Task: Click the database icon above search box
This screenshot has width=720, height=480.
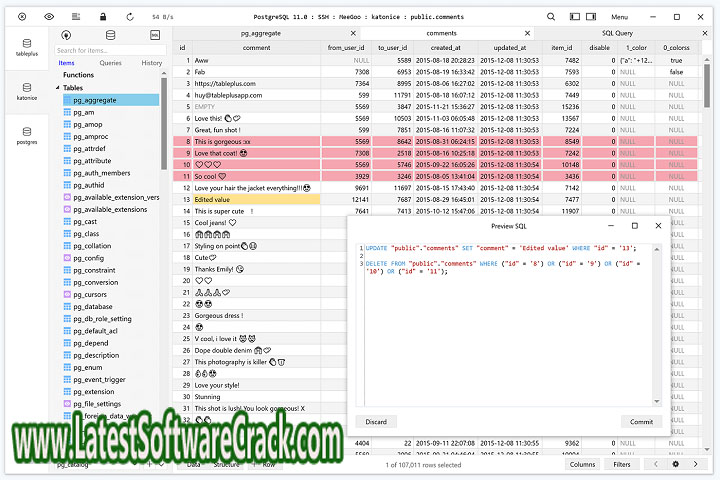Action: click(110, 35)
